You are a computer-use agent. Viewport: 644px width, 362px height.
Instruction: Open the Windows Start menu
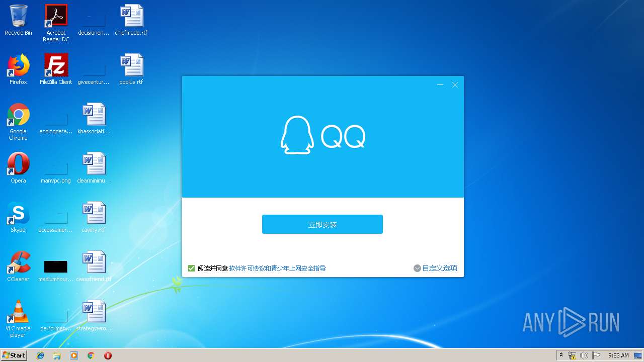[x=14, y=355]
